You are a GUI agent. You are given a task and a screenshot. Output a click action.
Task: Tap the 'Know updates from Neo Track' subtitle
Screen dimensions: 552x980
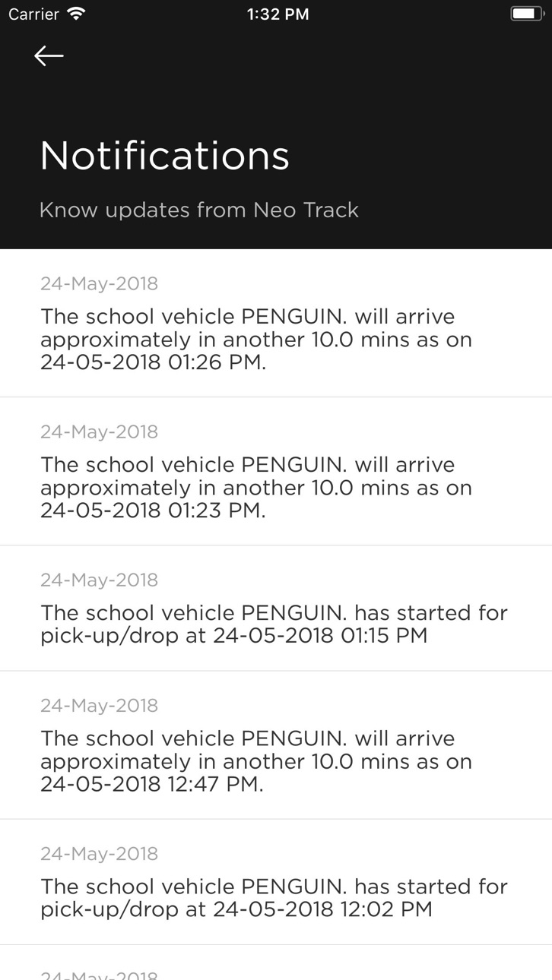pyautogui.click(x=199, y=210)
